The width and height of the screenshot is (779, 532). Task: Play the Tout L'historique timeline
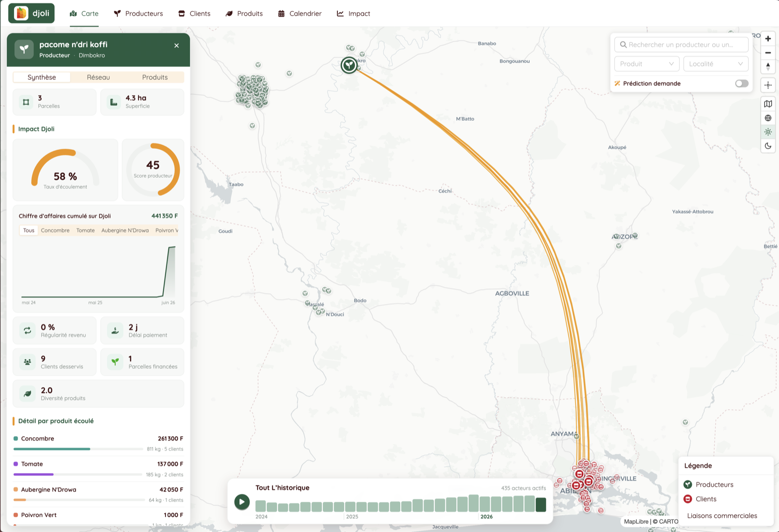[x=242, y=502]
